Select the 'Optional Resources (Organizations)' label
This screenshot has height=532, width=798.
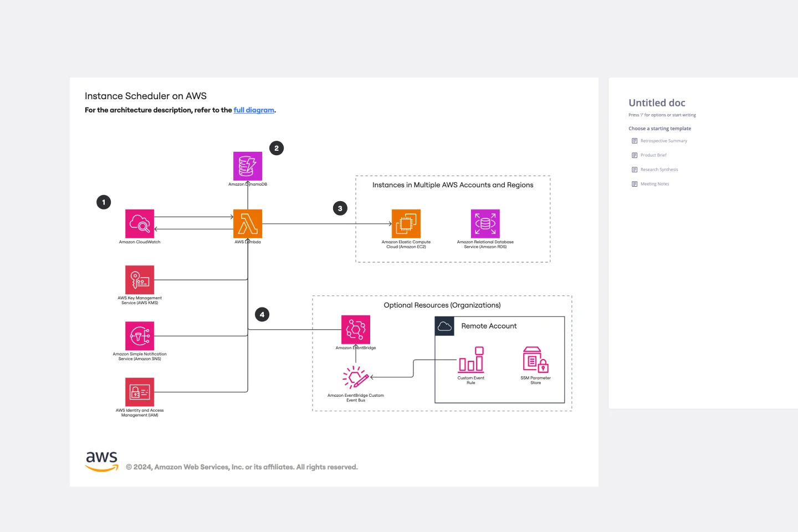tap(442, 305)
